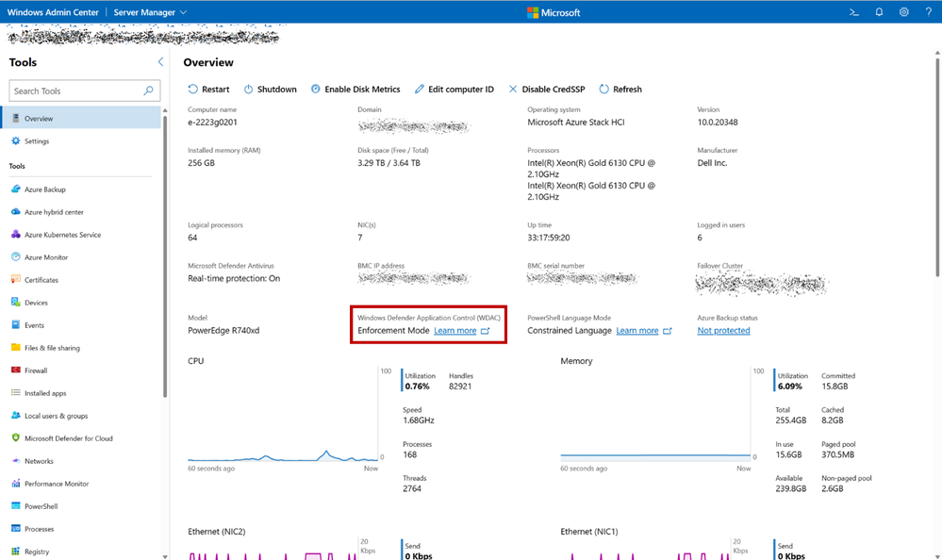Enable Disk Metrics
This screenshot has width=942, height=560.
click(355, 89)
